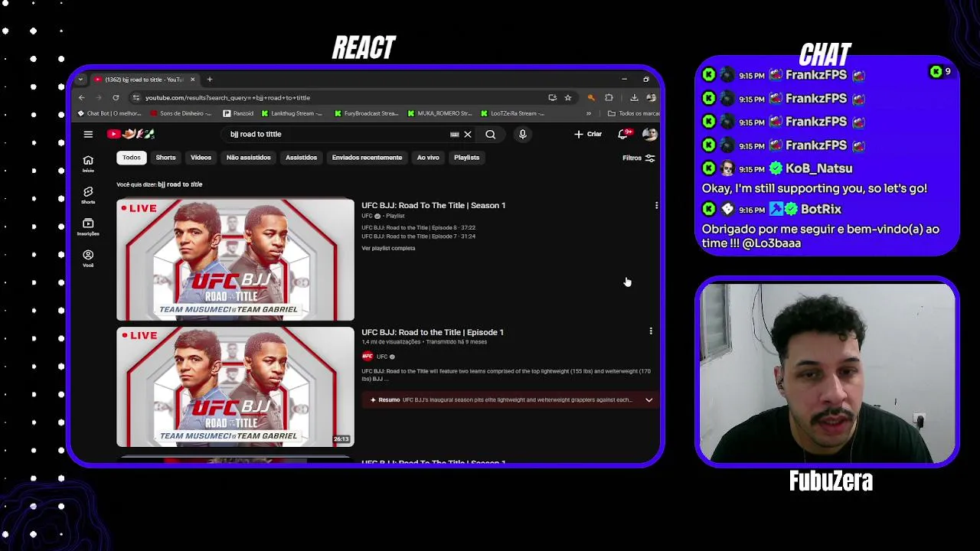
Task: Open Shorts from the left sidebar
Action: click(x=88, y=194)
